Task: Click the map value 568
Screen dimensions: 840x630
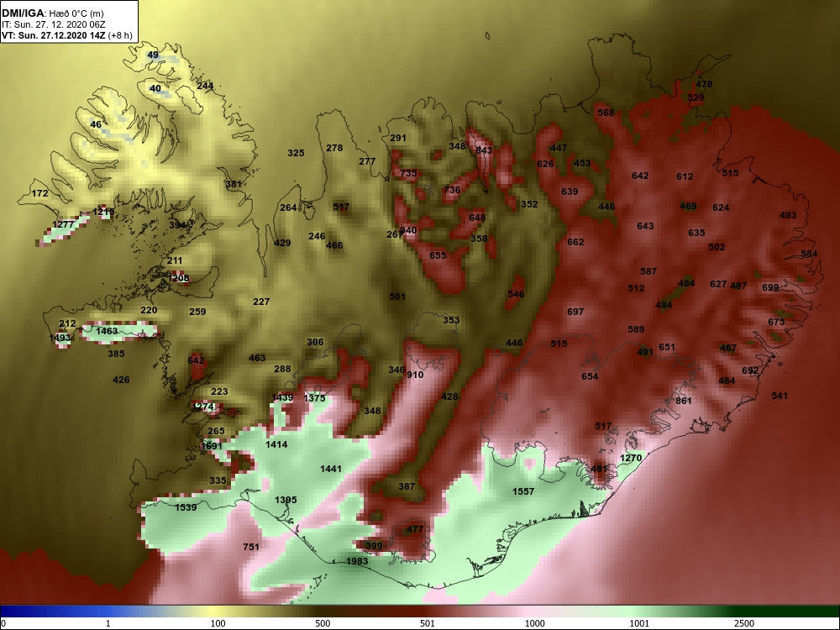Action: tap(606, 113)
